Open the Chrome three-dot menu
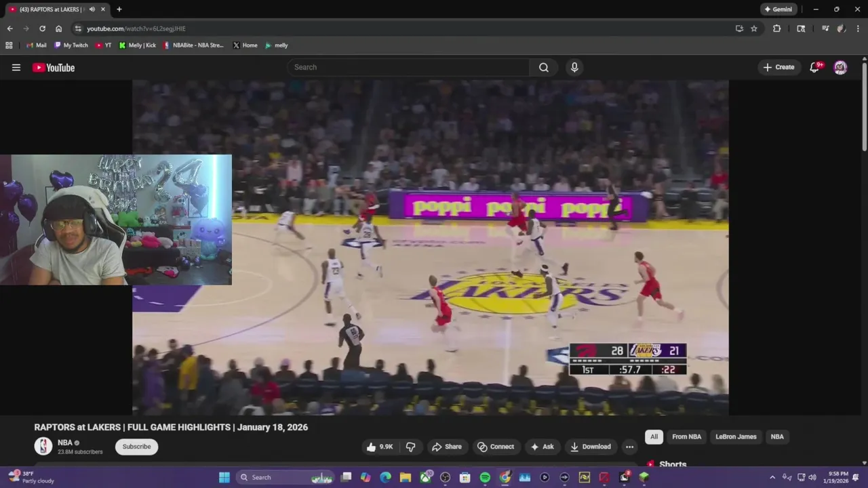Viewport: 868px width, 488px height. (x=858, y=28)
